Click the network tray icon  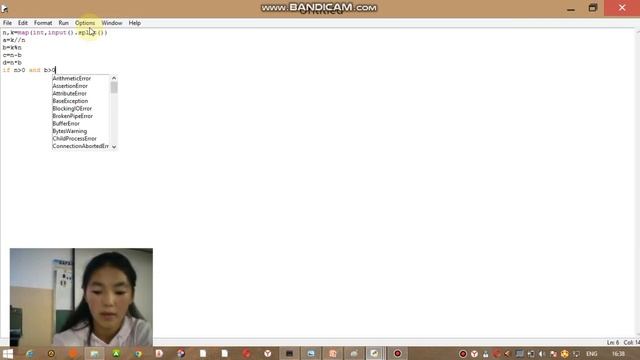(x=576, y=354)
